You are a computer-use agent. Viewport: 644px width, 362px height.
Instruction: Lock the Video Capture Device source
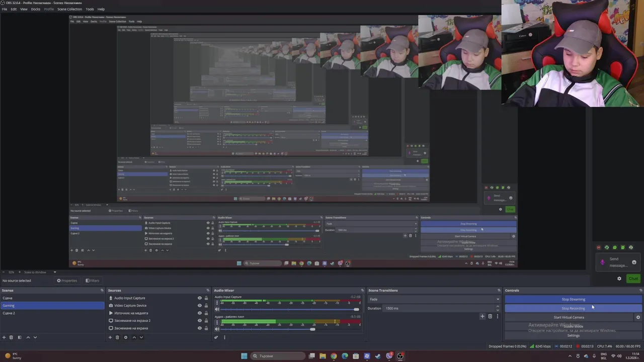point(206,306)
